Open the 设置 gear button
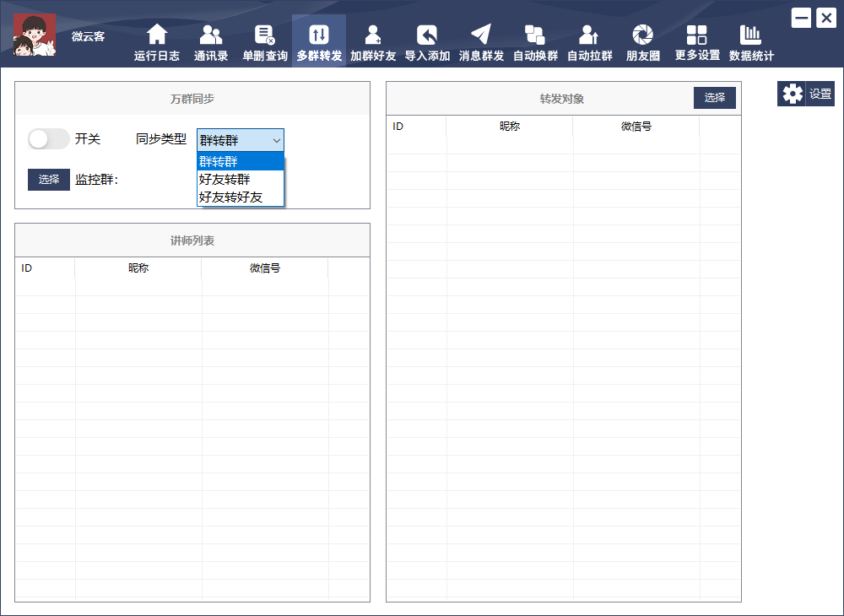 coord(806,94)
